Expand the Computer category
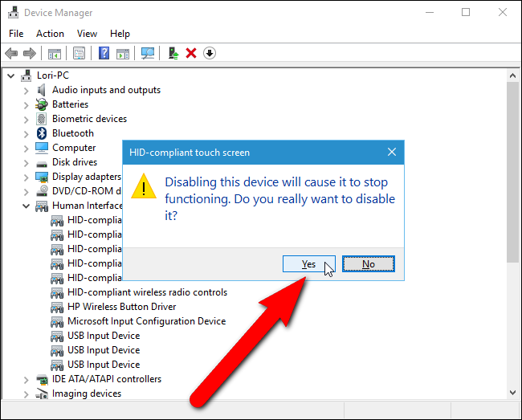 [27, 149]
